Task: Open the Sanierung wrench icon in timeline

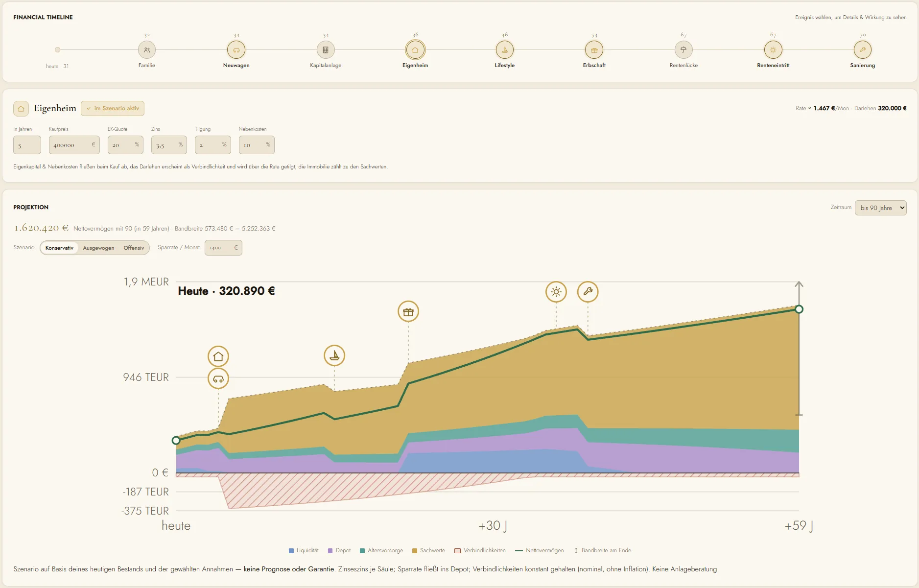Action: pos(863,50)
